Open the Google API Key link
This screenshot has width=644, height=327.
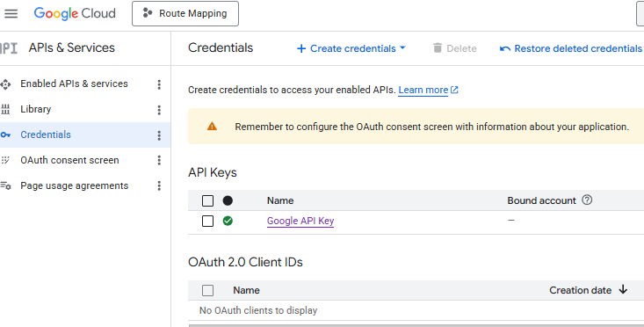click(x=300, y=221)
